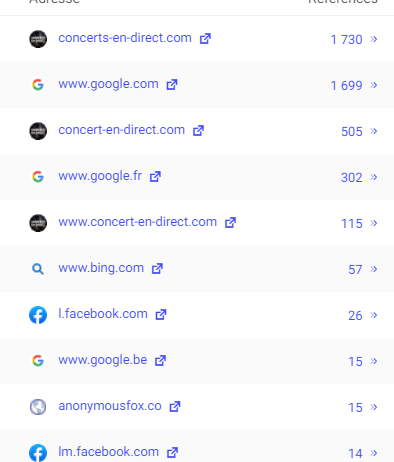Open external link icon beside anonymousfox.co
Viewport: 394px width, 462px height.
point(175,407)
